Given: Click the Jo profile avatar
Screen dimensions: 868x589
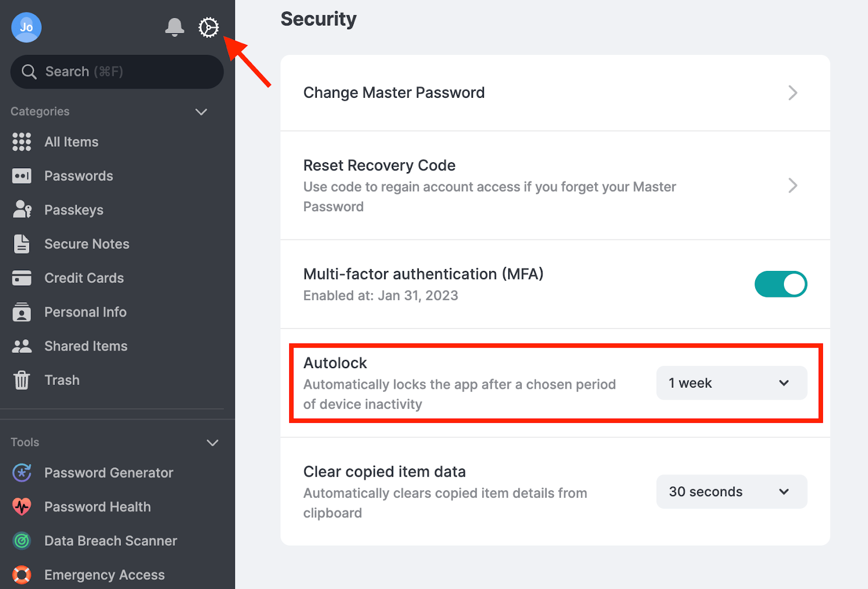Looking at the screenshot, I should click(x=26, y=27).
